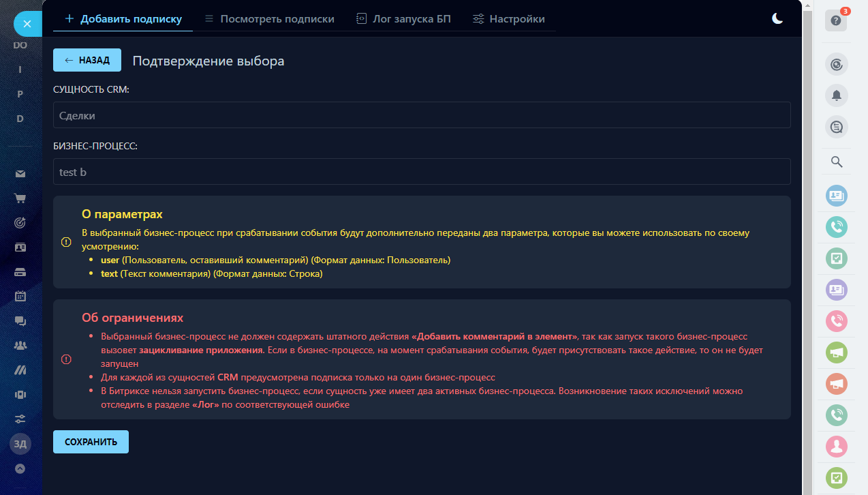Click the Бизнес-процесс field showing test b
The height and width of the screenshot is (495, 868).
coord(422,172)
